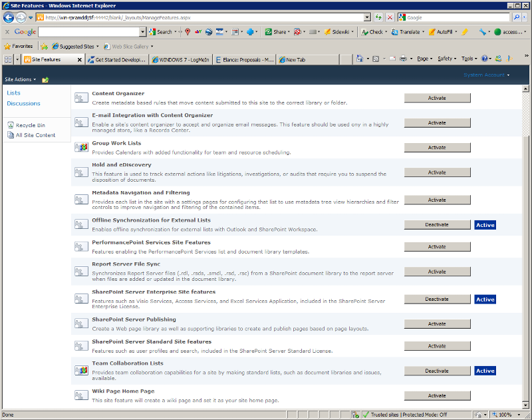Viewport: 532px width, 420px height.
Task: Click the new blank tab button
Action: coord(346,60)
